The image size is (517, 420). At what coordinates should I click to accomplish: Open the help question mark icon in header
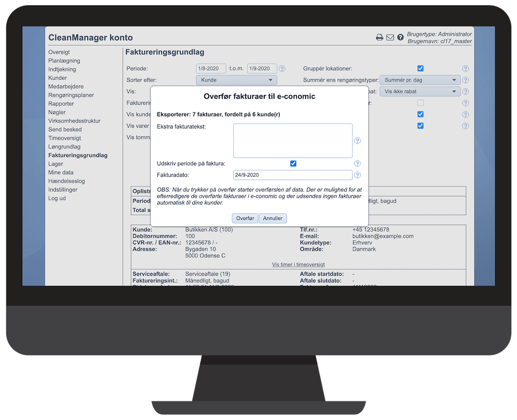(x=401, y=37)
